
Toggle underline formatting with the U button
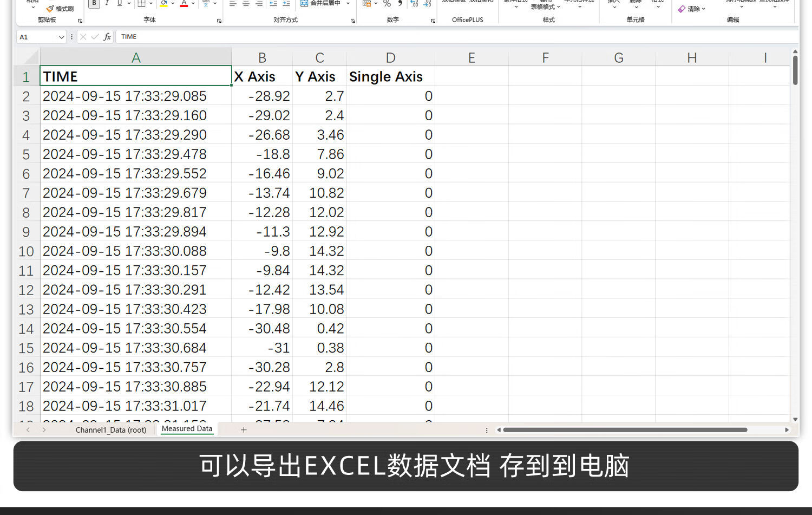point(120,4)
